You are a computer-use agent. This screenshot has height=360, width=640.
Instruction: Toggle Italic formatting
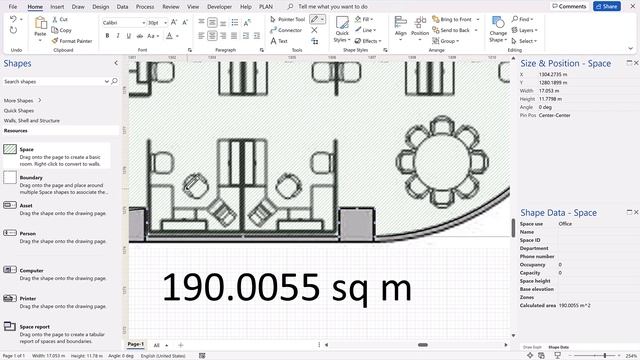tap(118, 36)
